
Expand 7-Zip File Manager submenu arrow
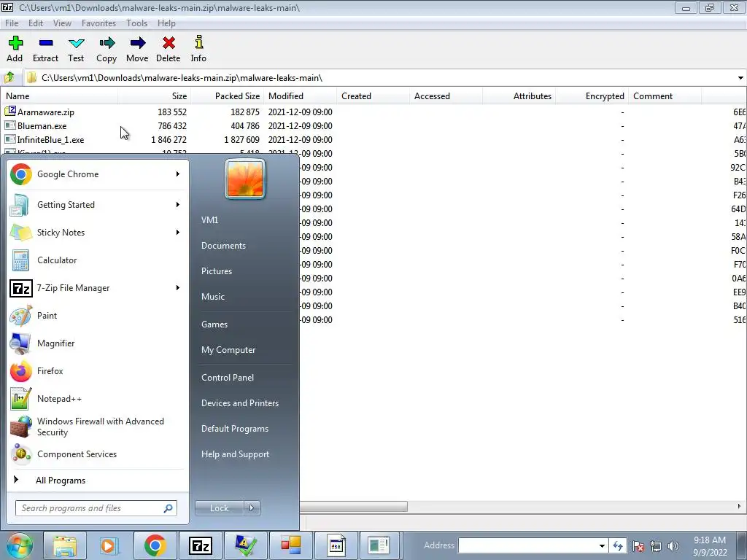[x=178, y=287]
